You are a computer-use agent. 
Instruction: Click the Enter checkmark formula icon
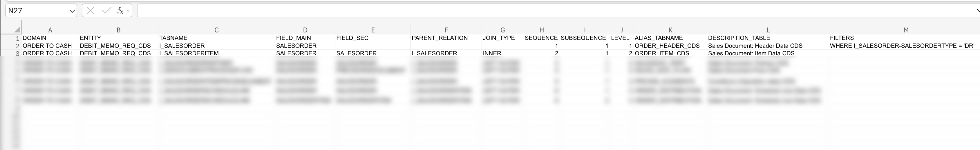point(106,11)
